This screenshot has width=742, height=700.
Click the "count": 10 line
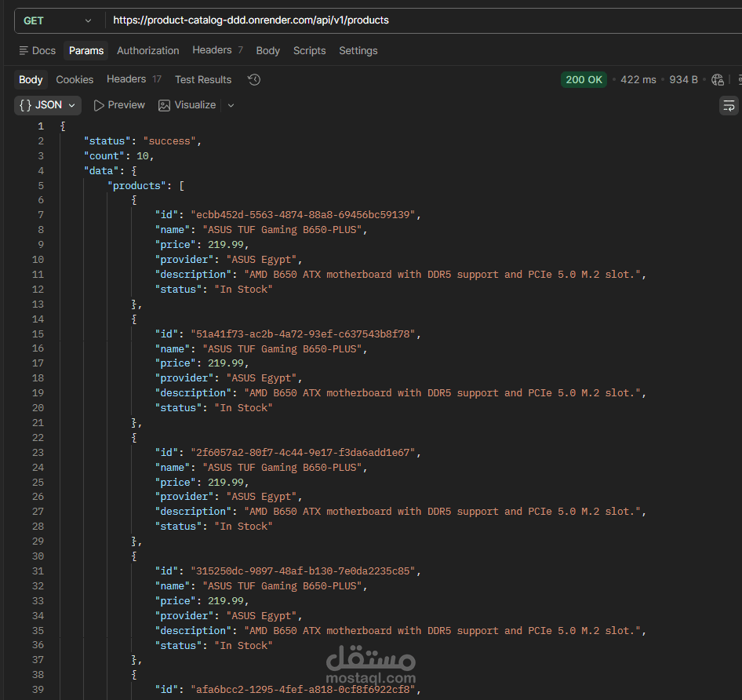[x=118, y=156]
